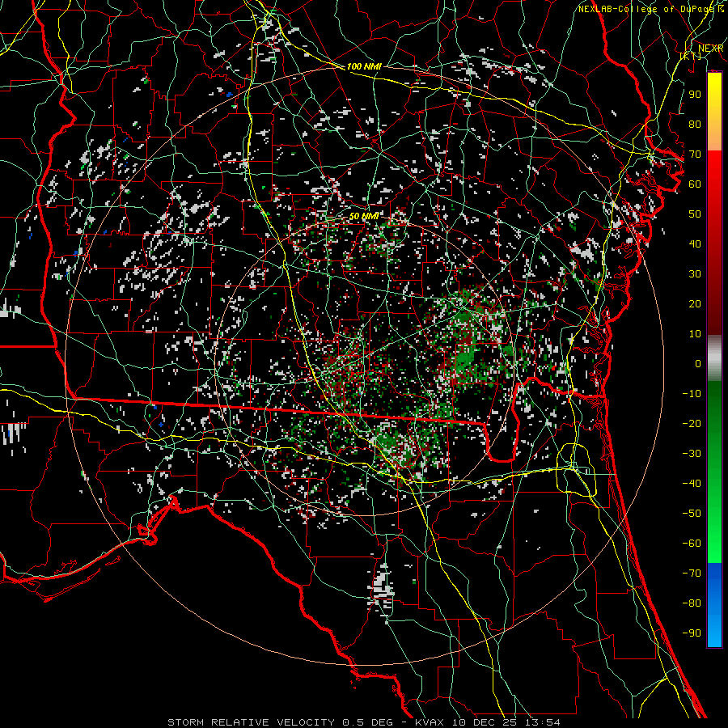This screenshot has height=728, width=728.
Task: Pick the "-10" label on velocity scale
Action: [x=692, y=394]
